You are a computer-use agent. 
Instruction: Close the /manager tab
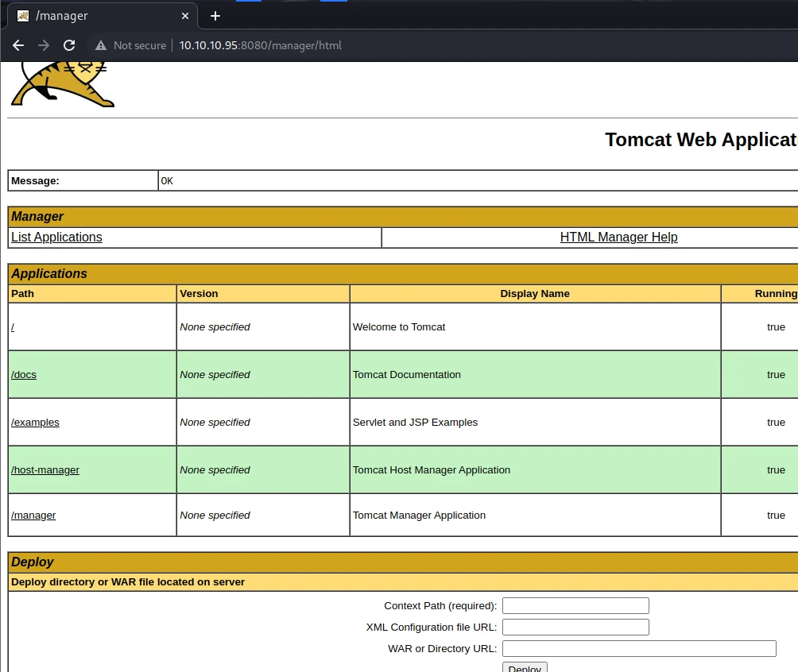[185, 16]
